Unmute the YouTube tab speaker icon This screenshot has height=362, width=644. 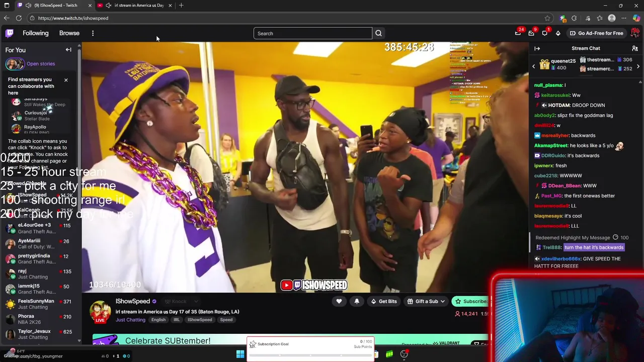coord(108,5)
